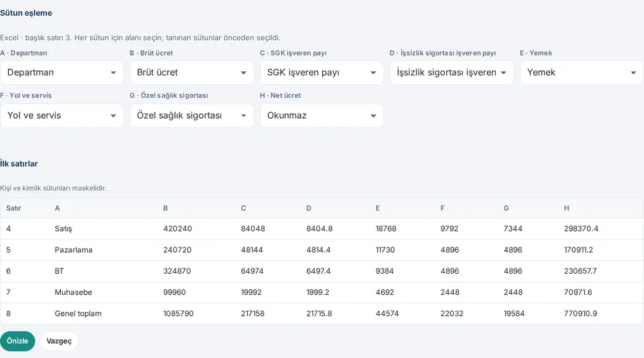Click the Önizle button

[18, 341]
